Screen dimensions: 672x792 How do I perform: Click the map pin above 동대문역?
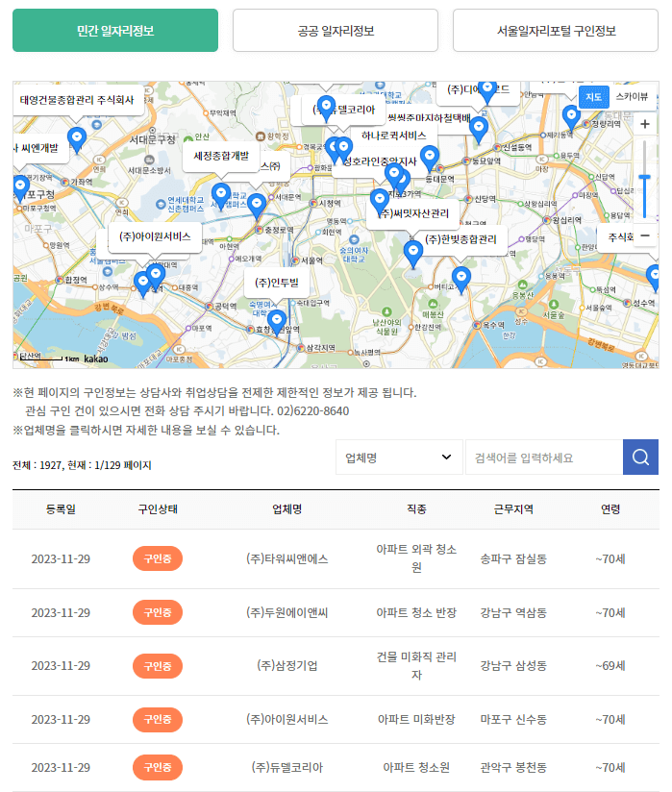[430, 158]
